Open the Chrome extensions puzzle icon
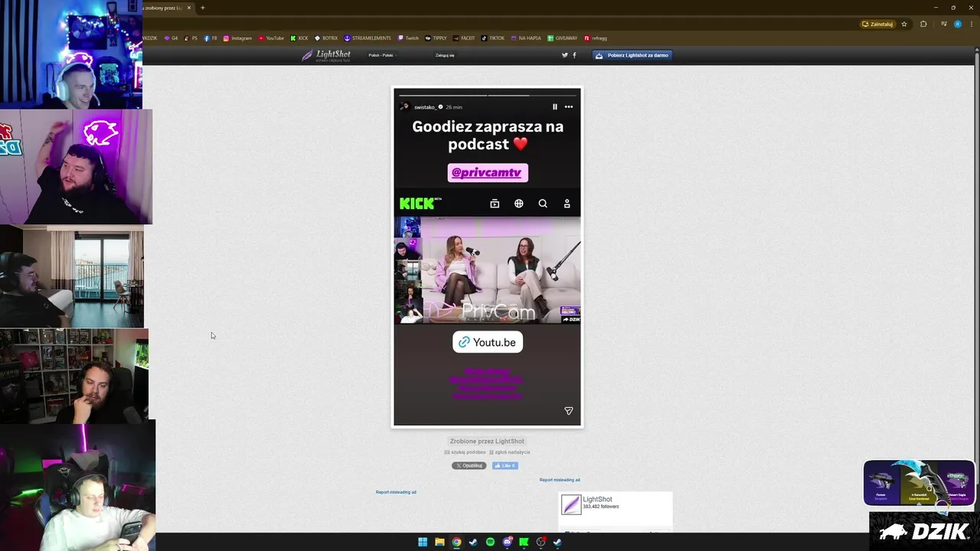Image resolution: width=980 pixels, height=551 pixels. click(923, 24)
